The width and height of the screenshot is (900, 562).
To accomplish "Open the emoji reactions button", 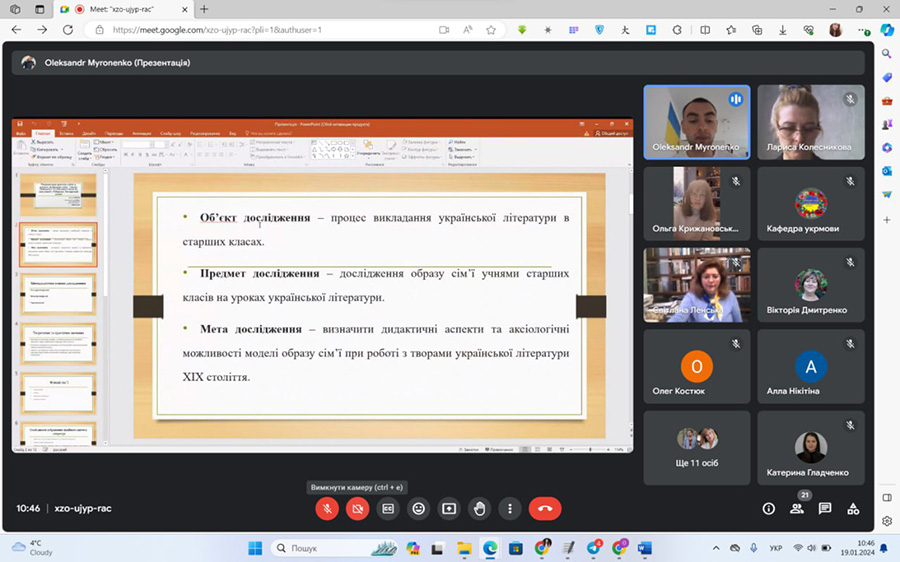I will pos(419,508).
